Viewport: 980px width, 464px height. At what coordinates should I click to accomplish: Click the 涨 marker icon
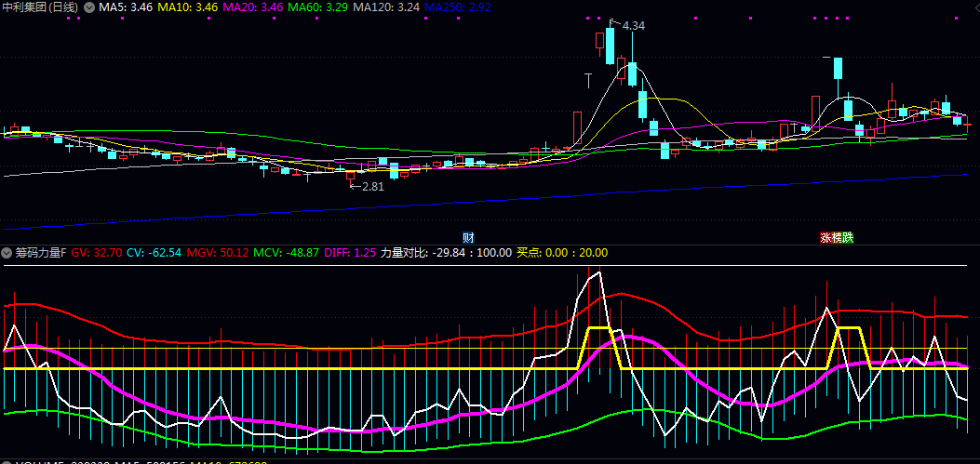(x=825, y=237)
